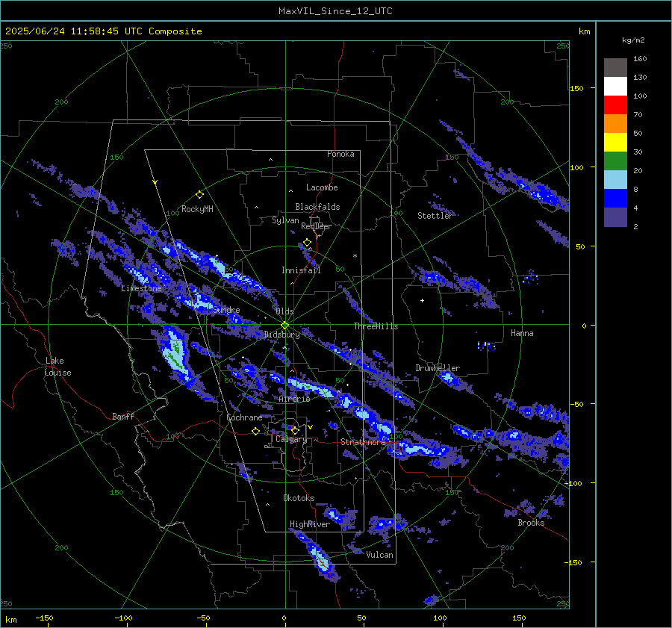Select the yellow diamond radar center near Didsbury
The image size is (672, 628).
[x=284, y=326]
